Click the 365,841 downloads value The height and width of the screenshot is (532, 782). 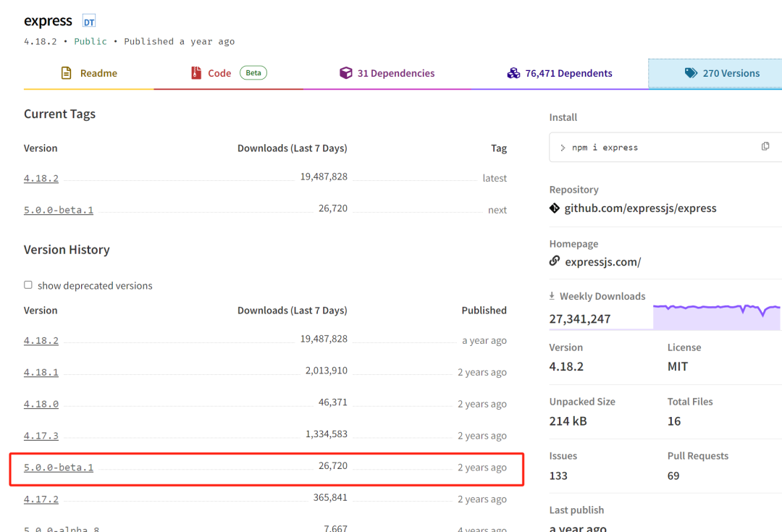(330, 497)
